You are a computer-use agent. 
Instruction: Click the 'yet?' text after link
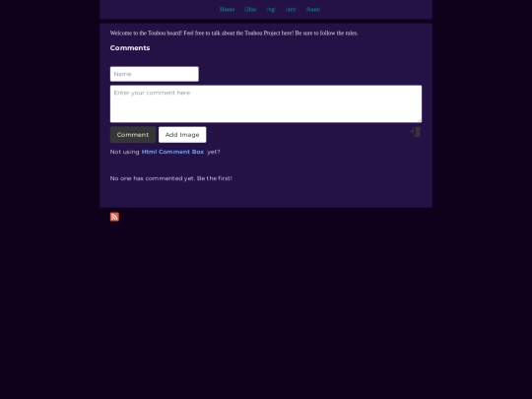point(214,152)
